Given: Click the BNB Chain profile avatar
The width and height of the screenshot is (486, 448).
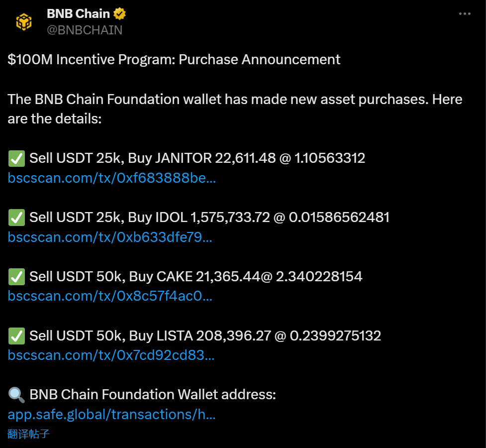Looking at the screenshot, I should pos(23,22).
